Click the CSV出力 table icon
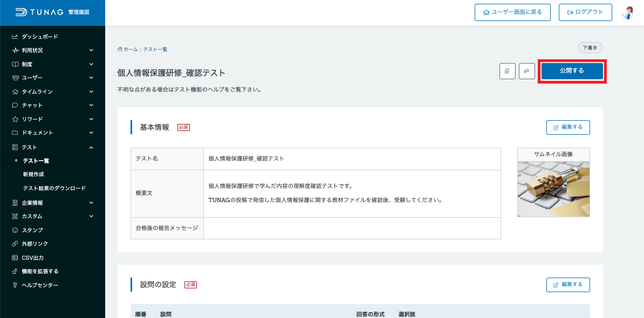The width and height of the screenshot is (644, 318). [15, 258]
